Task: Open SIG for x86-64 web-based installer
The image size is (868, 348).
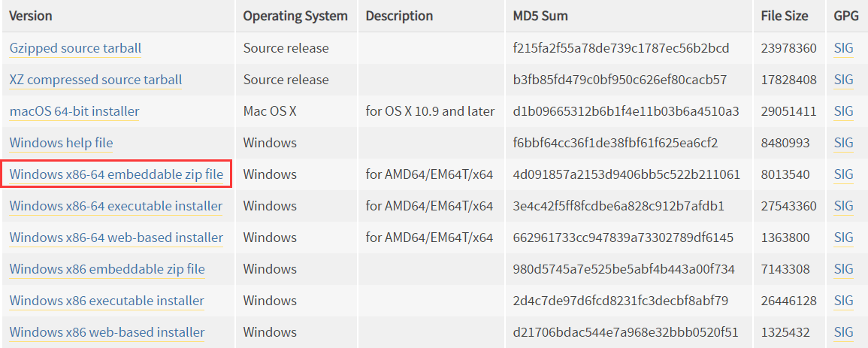Action: coord(843,238)
